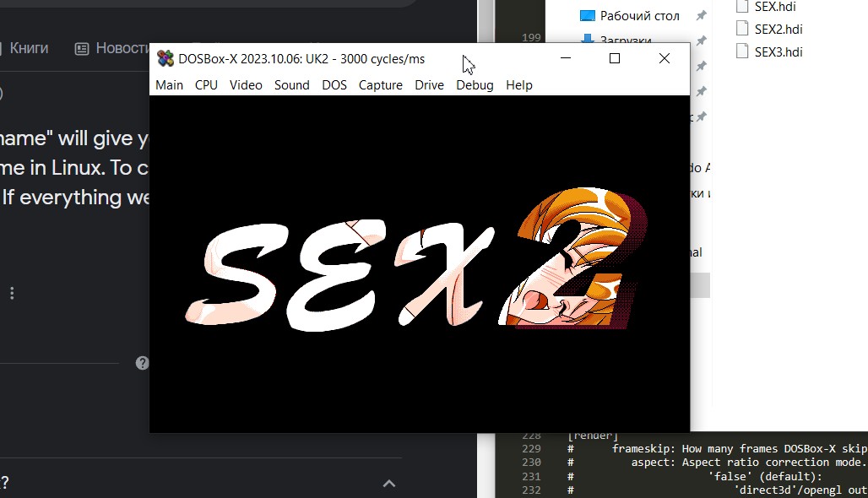Open the CPU menu in DOSBox-X
Image resolution: width=868 pixels, height=498 pixels.
(206, 85)
